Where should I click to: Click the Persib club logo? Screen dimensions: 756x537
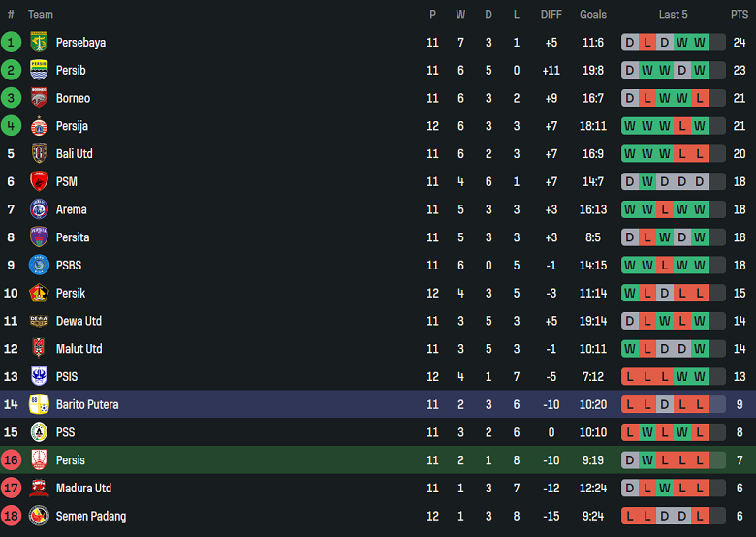point(39,71)
